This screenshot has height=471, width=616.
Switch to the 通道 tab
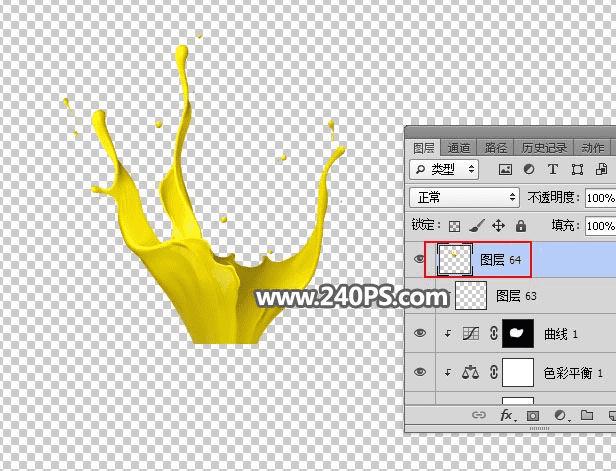(458, 148)
